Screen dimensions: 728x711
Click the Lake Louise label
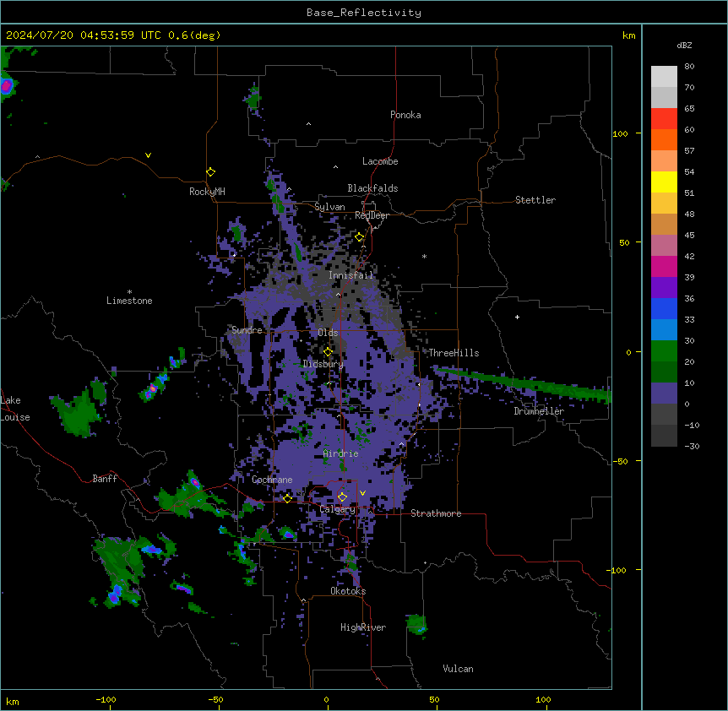[15, 409]
